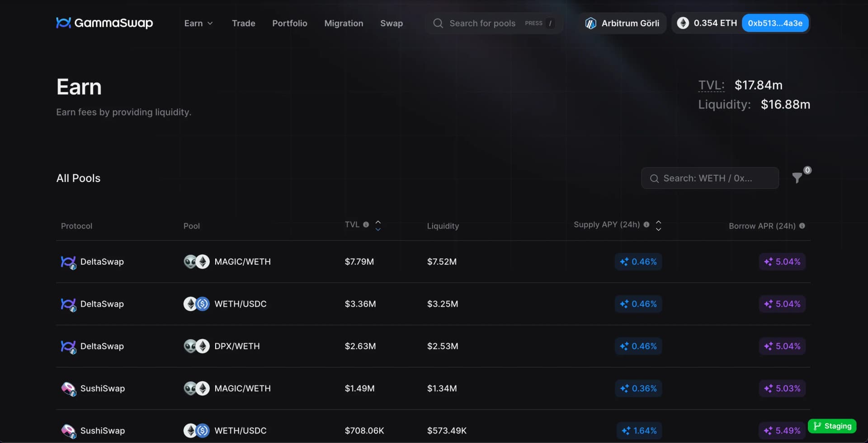Click DeltaSwap MAGIC/WETH token pair icons
The image size is (868, 443).
tap(197, 261)
